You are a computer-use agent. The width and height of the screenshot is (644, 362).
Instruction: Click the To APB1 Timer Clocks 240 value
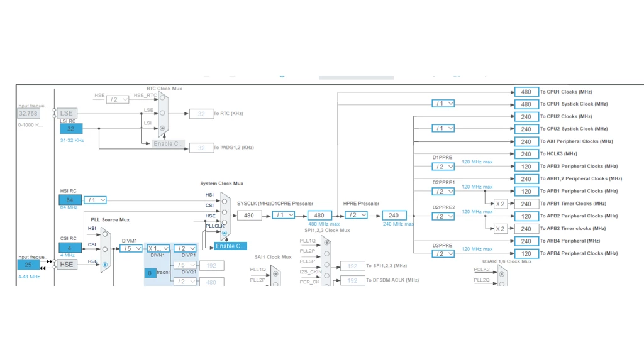(526, 204)
